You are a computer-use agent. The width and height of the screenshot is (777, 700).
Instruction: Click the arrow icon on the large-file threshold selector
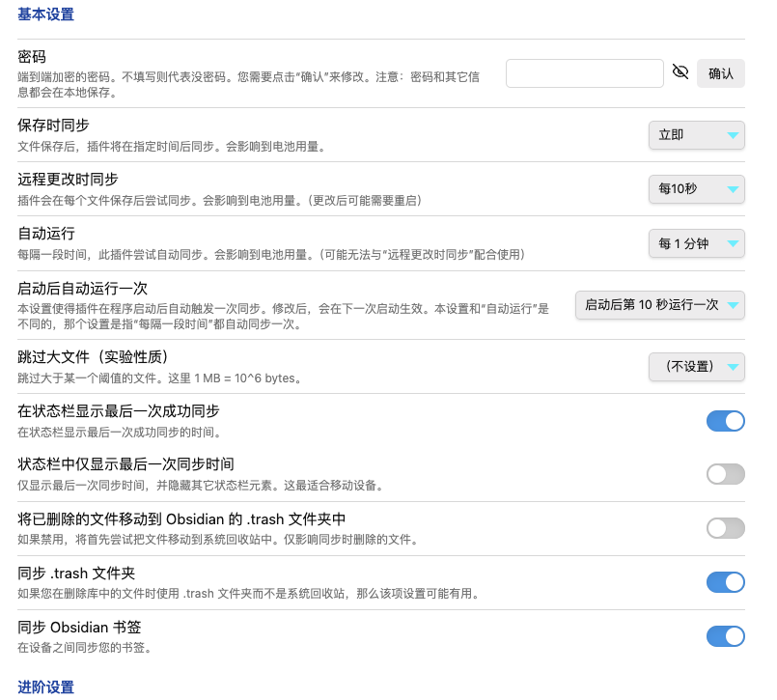pos(732,367)
